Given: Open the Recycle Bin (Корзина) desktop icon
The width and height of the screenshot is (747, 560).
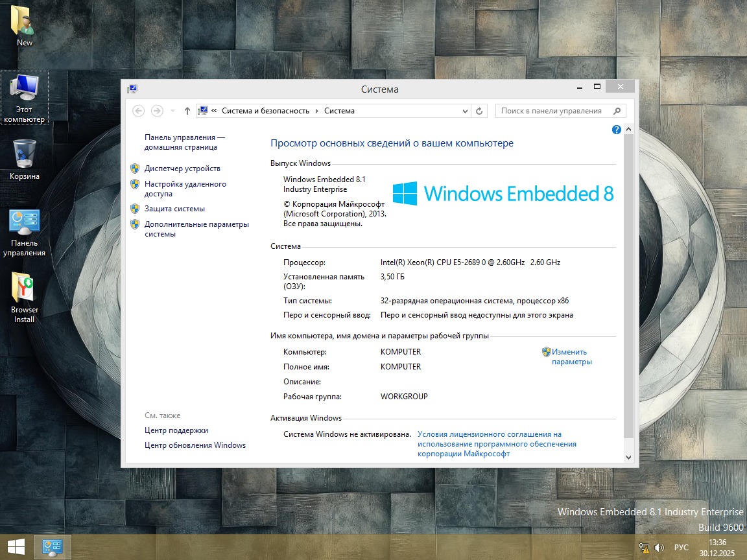Looking at the screenshot, I should [x=25, y=159].
